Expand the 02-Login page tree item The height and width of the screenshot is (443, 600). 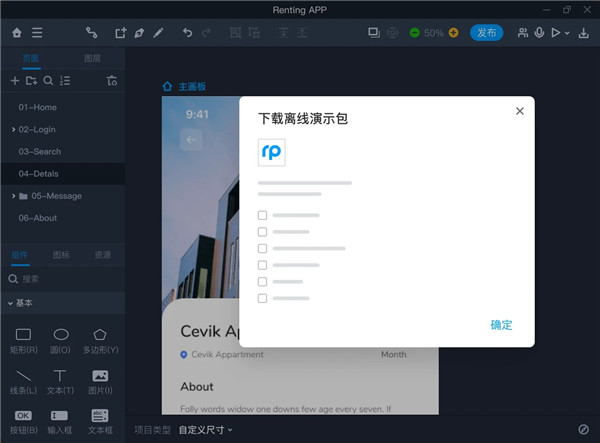pyautogui.click(x=13, y=130)
